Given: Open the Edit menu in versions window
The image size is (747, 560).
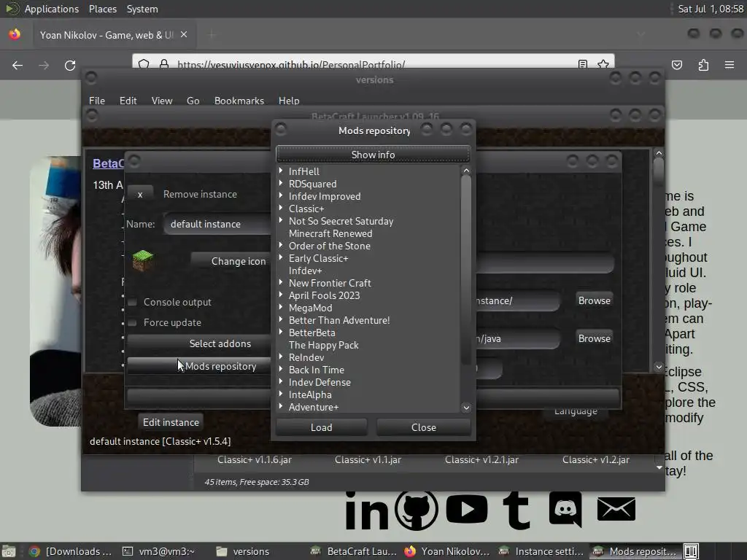Looking at the screenshot, I should 128,101.
